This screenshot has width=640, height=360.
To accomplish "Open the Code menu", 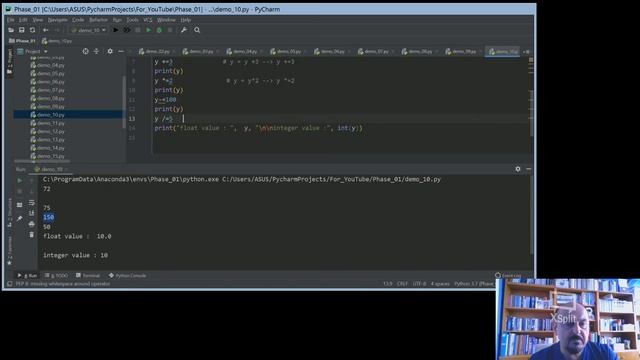I will pyautogui.click(x=78, y=20).
